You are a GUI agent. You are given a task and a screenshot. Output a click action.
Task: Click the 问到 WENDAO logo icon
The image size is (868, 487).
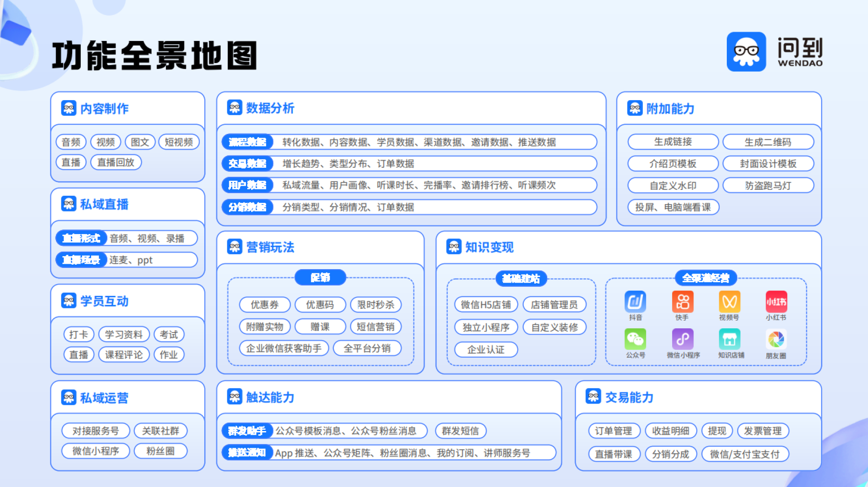[x=746, y=51]
